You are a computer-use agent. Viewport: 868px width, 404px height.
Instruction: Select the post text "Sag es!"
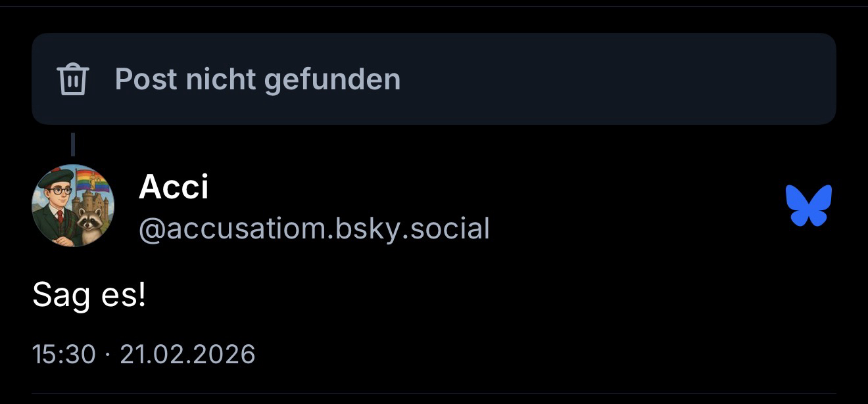(x=89, y=296)
